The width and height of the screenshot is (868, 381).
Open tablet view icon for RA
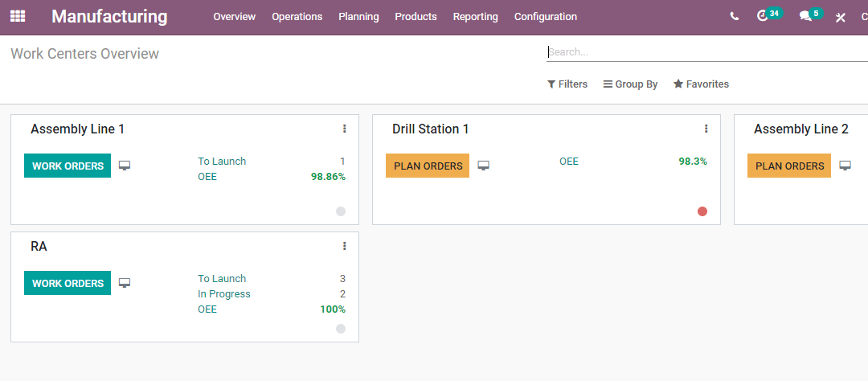tap(125, 283)
